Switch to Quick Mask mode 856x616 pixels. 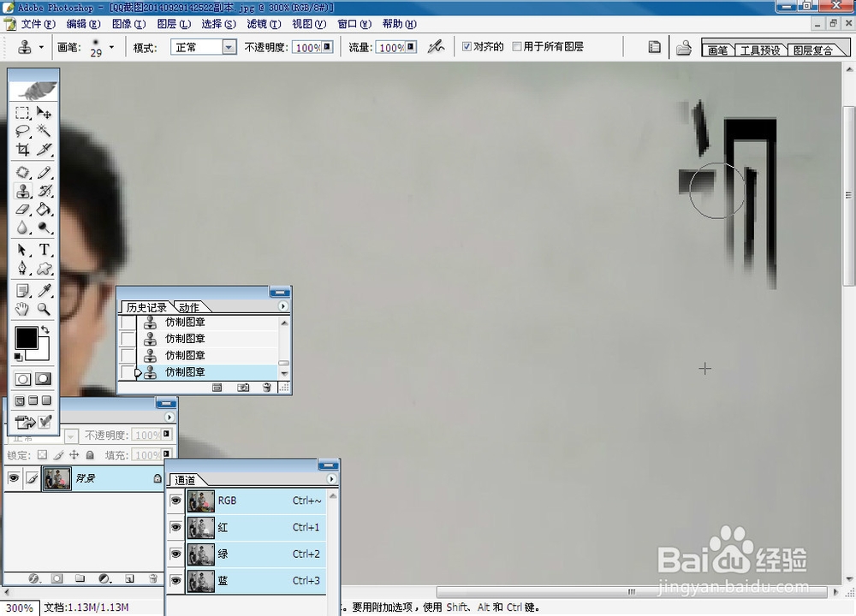[43, 379]
